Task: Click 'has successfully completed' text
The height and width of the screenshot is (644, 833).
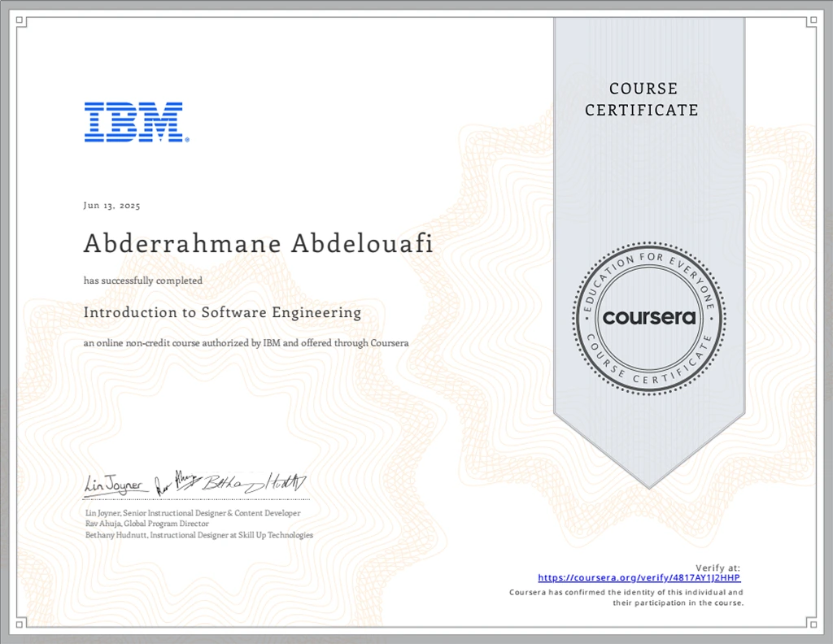Action: pyautogui.click(x=143, y=281)
